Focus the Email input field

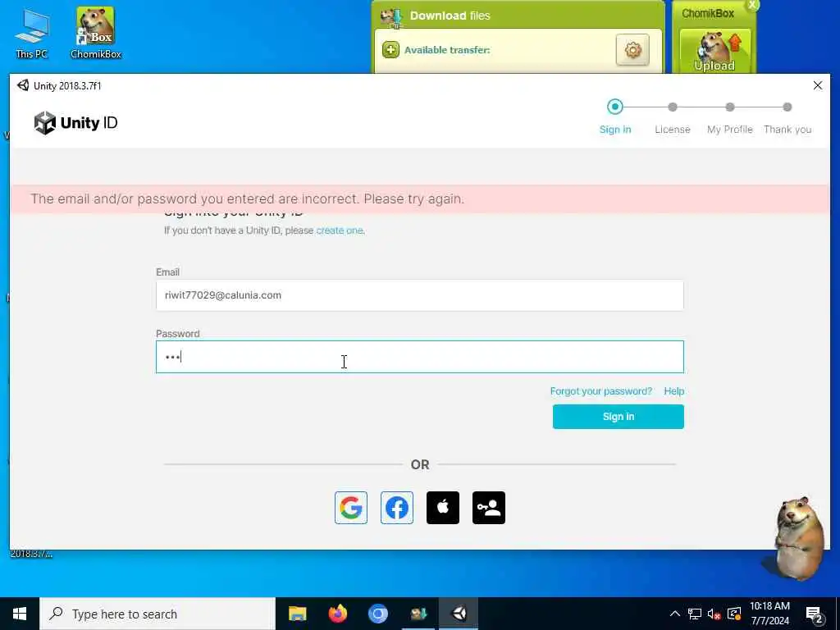pyautogui.click(x=420, y=295)
